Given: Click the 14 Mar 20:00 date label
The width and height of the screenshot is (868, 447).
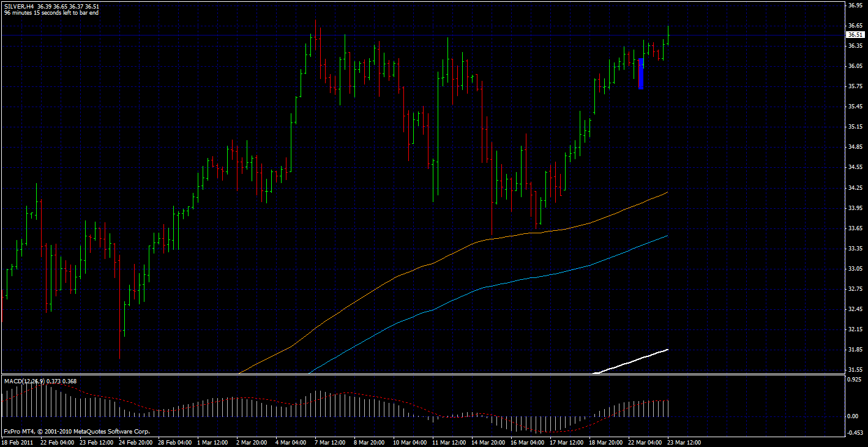Looking at the screenshot, I should 488,442.
